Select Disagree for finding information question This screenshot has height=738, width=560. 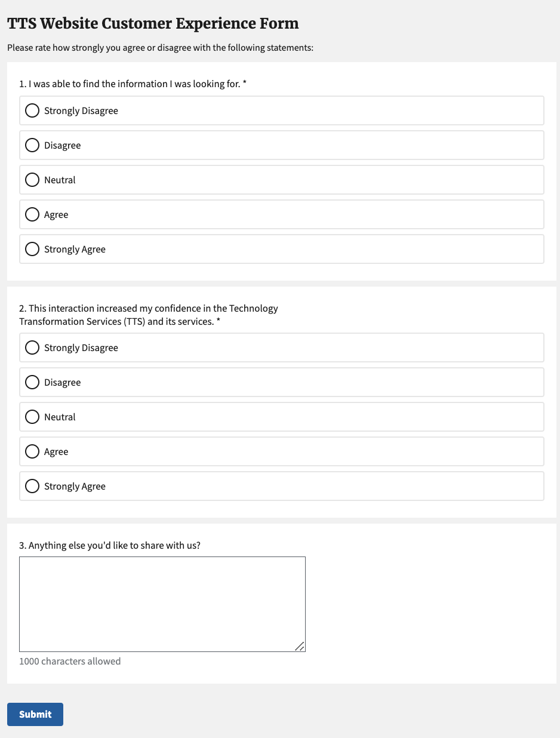click(x=32, y=146)
